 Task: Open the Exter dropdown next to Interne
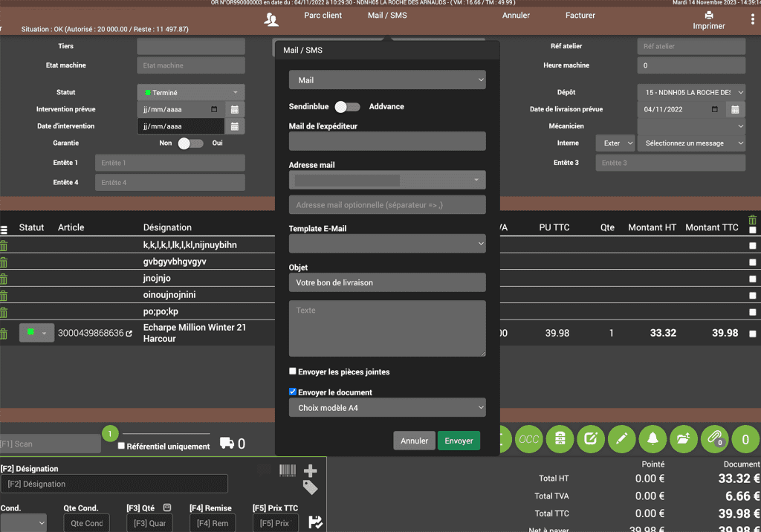pos(615,143)
